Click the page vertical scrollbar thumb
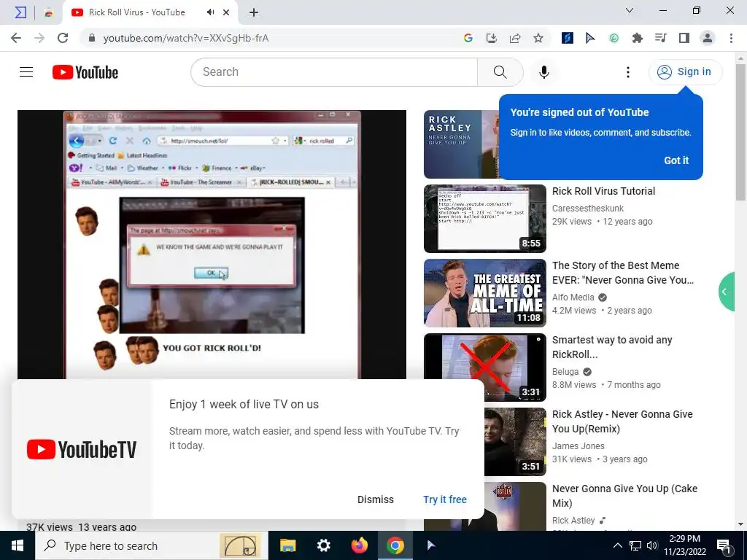 pos(740,132)
